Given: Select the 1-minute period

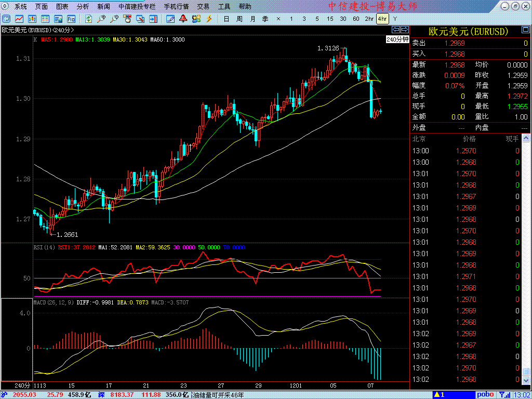Looking at the screenshot, I should pos(291,19).
